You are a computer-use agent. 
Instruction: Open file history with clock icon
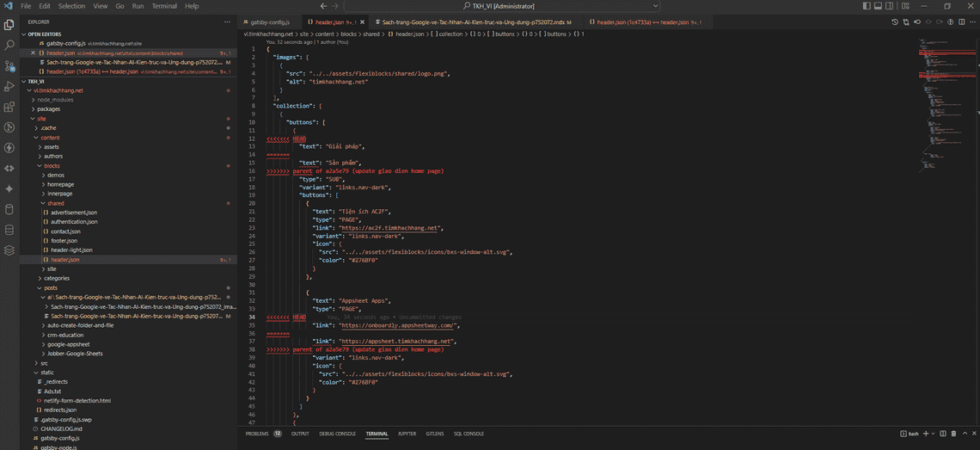coord(895,22)
